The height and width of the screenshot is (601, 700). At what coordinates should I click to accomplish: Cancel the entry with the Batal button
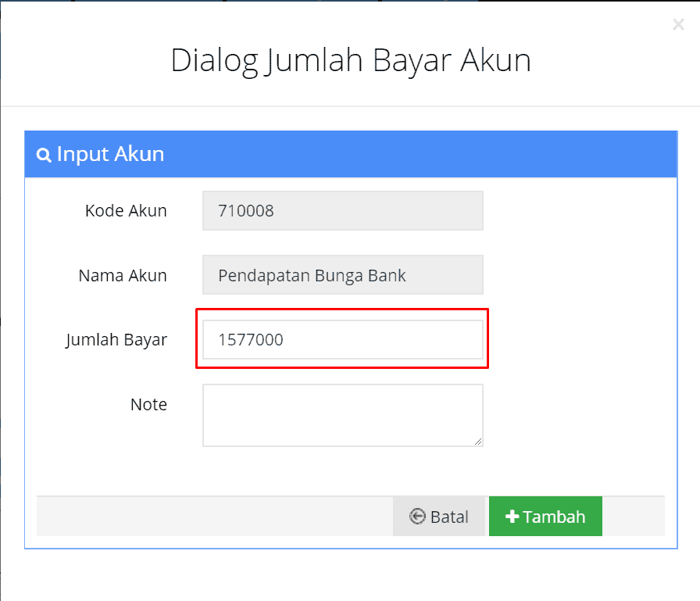tap(439, 516)
